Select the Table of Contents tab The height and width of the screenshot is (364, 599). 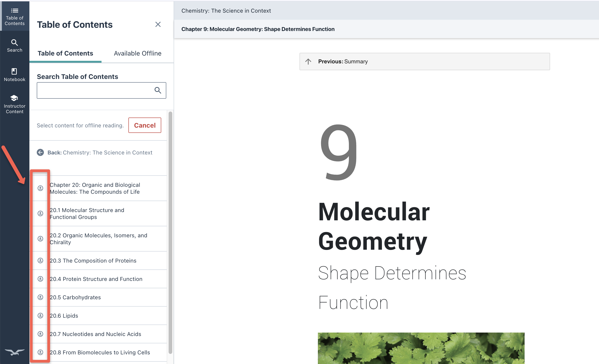click(65, 53)
